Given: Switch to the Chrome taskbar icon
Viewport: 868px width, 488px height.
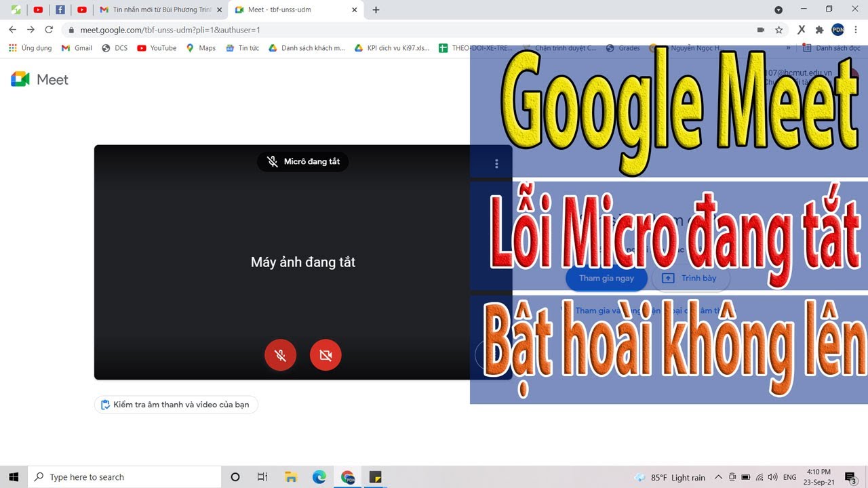Looking at the screenshot, I should tap(348, 477).
